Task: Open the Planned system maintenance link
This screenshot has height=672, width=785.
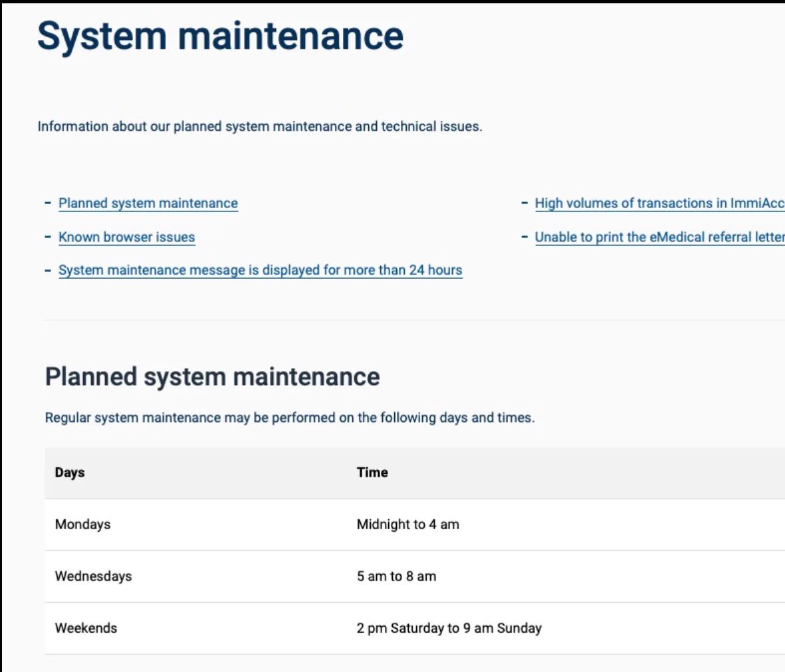Action: pos(148,203)
